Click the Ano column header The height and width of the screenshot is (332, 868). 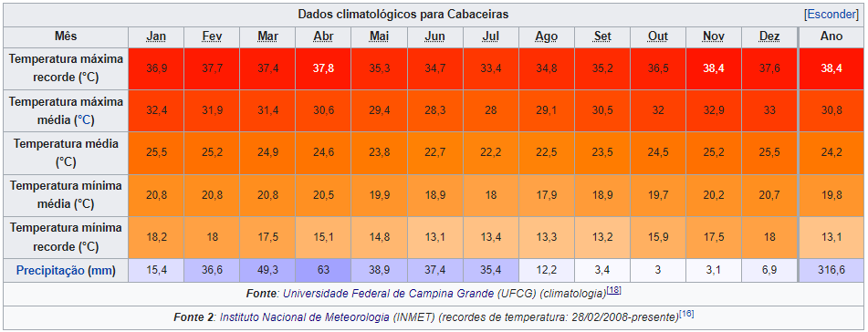(832, 37)
